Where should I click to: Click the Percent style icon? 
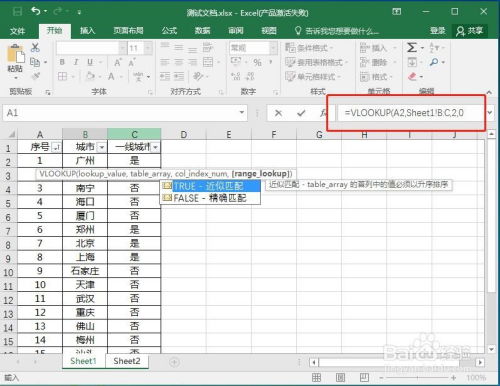(257, 62)
